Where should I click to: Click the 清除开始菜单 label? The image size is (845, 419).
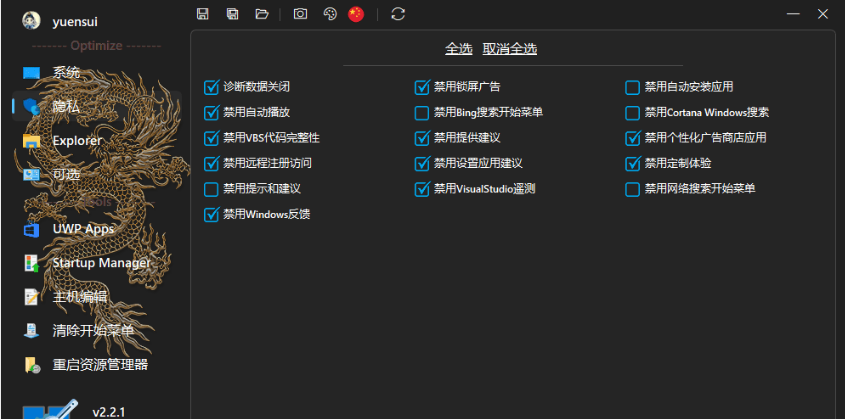(x=93, y=331)
